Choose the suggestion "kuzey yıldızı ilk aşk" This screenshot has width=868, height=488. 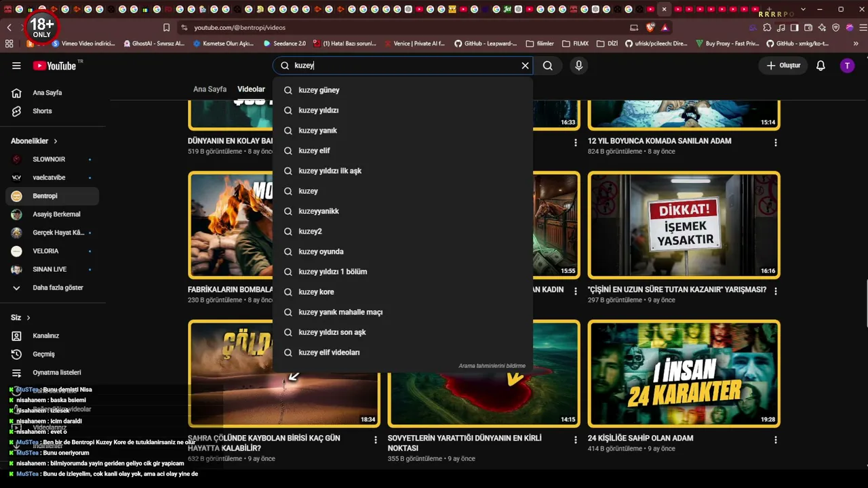tap(403, 171)
